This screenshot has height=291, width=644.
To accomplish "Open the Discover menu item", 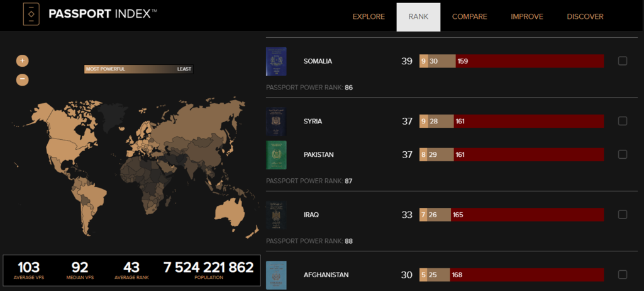I will (585, 17).
